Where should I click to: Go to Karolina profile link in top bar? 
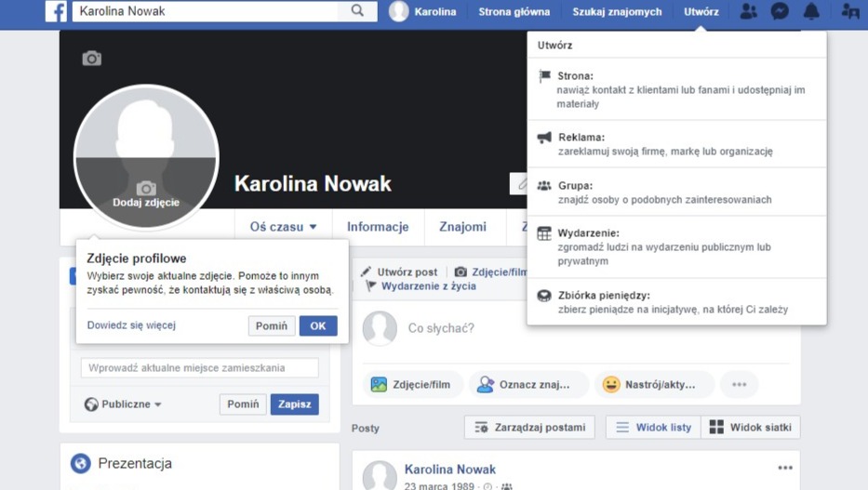[435, 11]
